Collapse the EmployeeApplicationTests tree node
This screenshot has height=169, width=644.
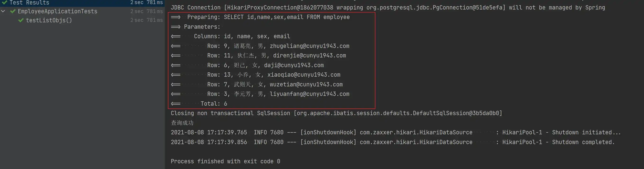tap(3, 11)
